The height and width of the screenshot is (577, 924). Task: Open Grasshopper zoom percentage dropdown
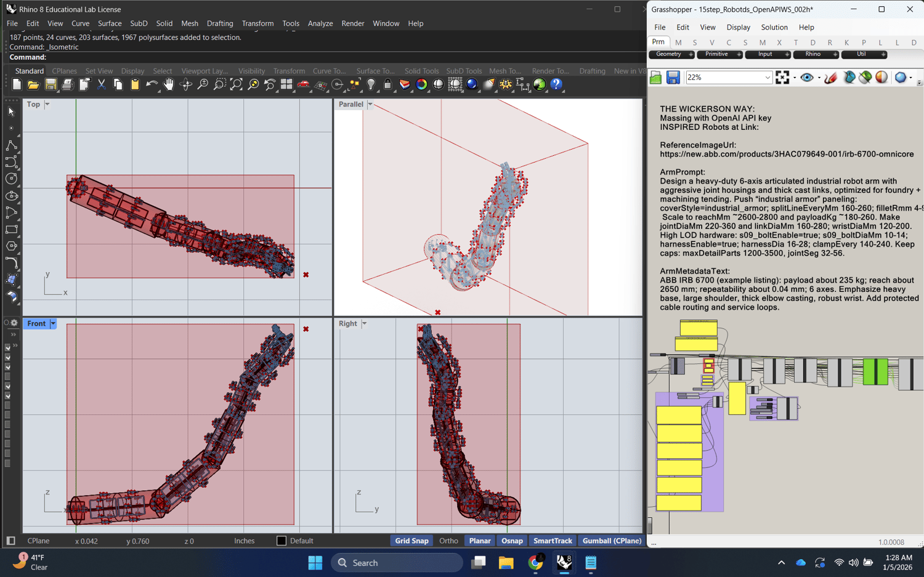pos(768,78)
